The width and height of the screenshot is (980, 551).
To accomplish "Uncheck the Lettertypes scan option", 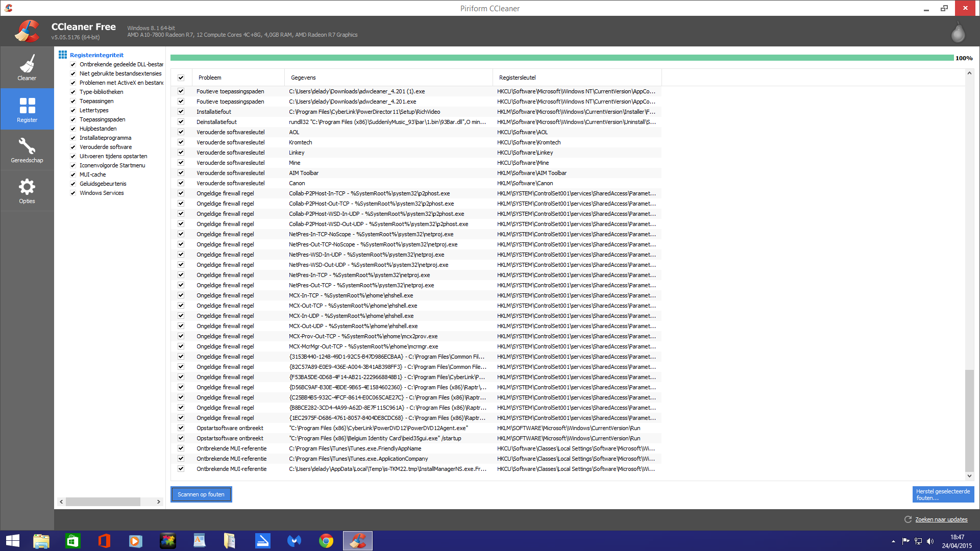I will 73,111.
